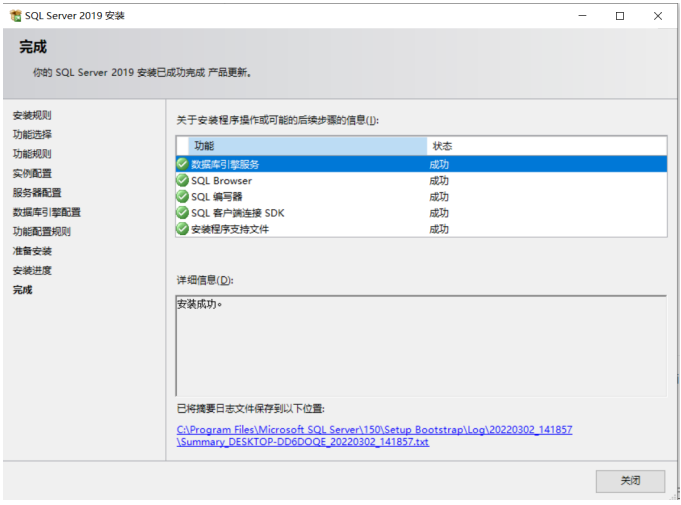Click the 状态 column header
The image size is (681, 505).
click(x=547, y=146)
